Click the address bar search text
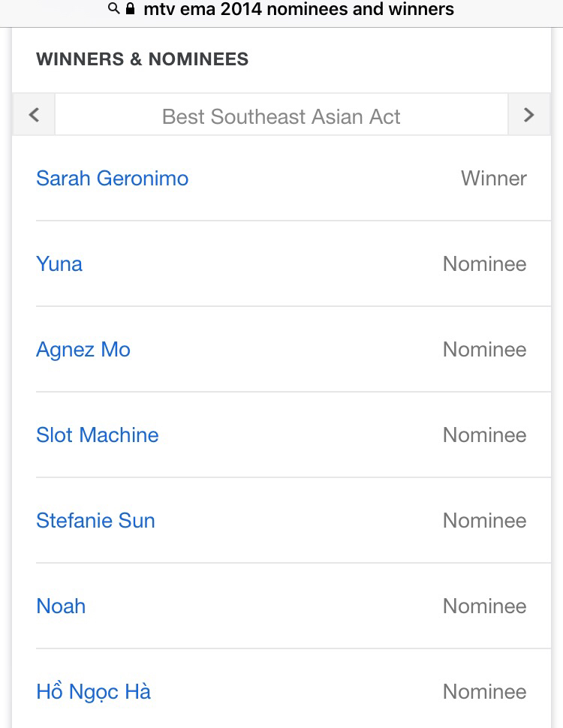Image resolution: width=563 pixels, height=728 pixels. pos(298,10)
